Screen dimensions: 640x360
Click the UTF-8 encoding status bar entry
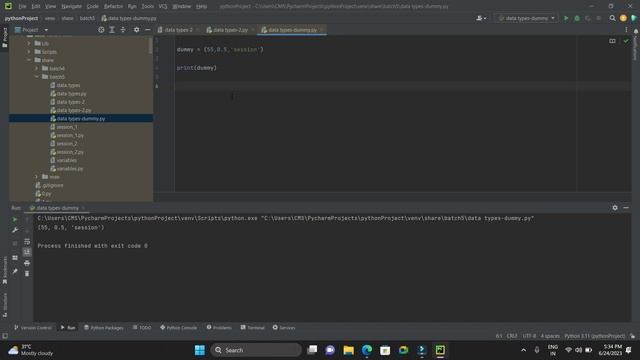[x=529, y=336]
